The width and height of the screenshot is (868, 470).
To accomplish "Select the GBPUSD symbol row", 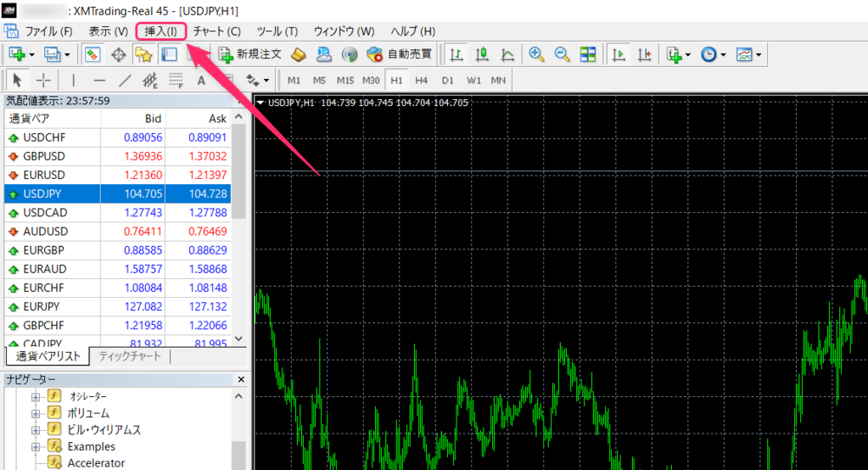I will coord(117,156).
